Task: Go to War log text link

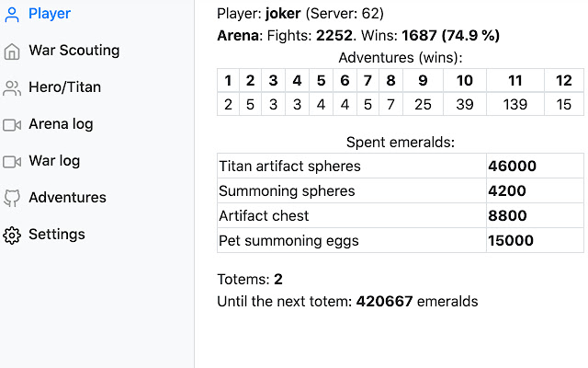Action: pos(54,161)
